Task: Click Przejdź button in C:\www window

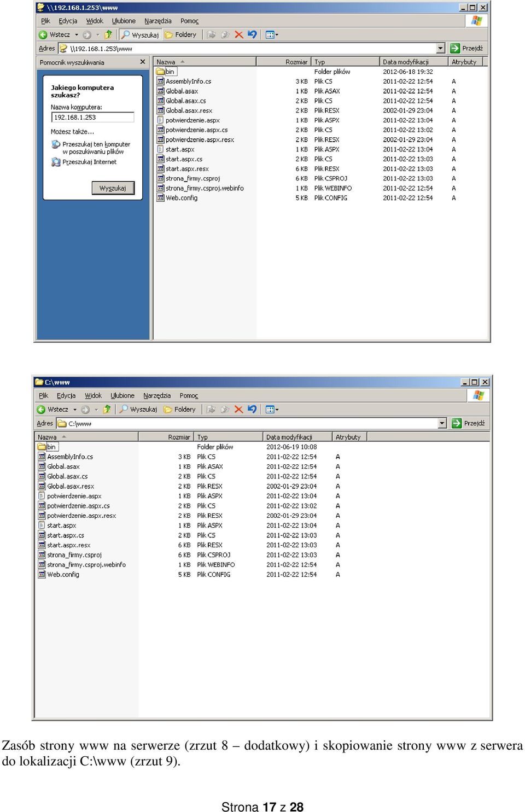Action: (x=469, y=423)
